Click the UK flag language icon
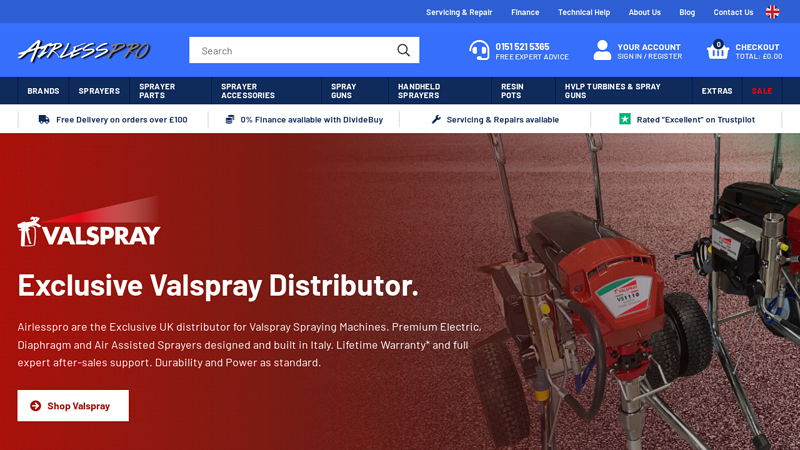 coord(772,12)
